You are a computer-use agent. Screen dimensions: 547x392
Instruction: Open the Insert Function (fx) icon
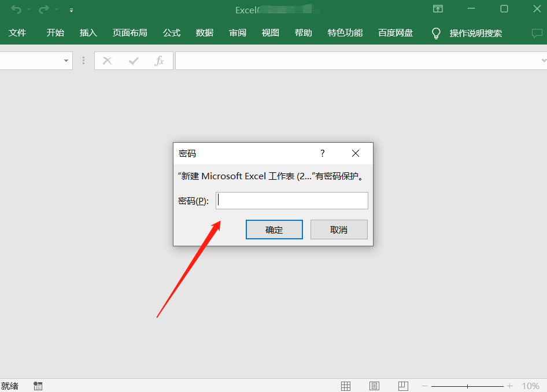(160, 60)
